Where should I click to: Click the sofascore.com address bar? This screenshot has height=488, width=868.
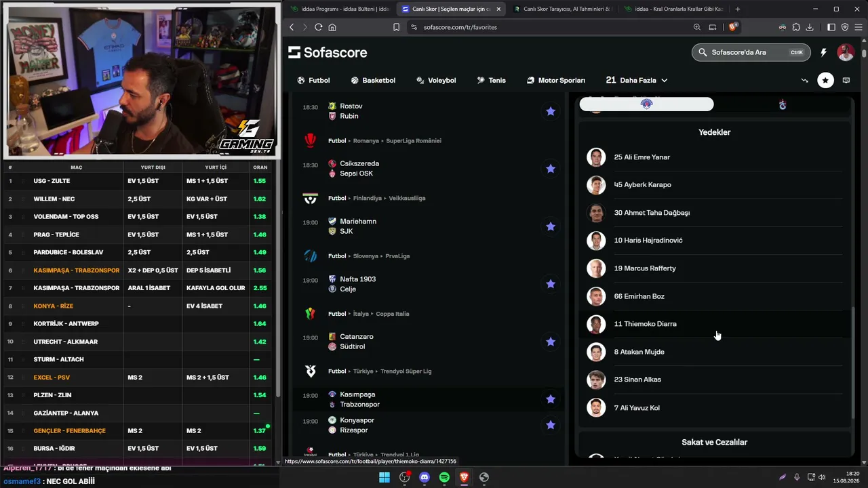(553, 27)
